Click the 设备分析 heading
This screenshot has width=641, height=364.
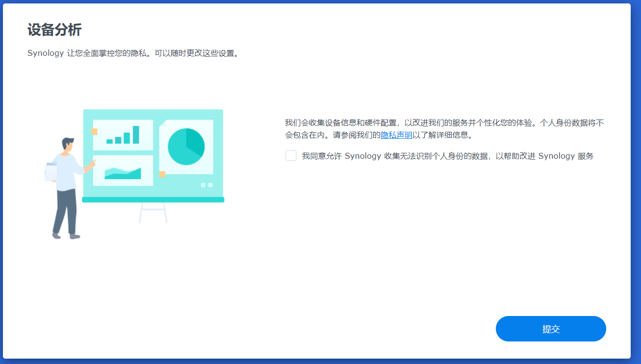[54, 30]
